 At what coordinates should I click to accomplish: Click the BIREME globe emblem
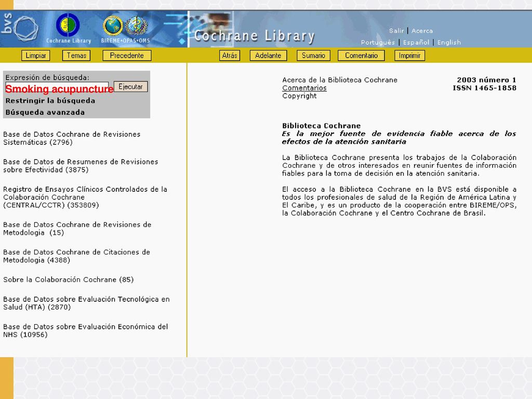click(113, 26)
